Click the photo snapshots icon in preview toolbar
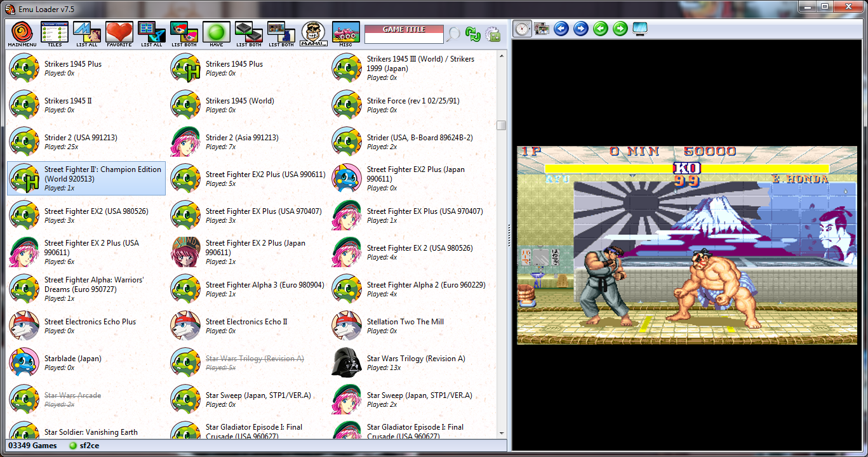Viewport: 868px width, 457px height. coord(542,29)
